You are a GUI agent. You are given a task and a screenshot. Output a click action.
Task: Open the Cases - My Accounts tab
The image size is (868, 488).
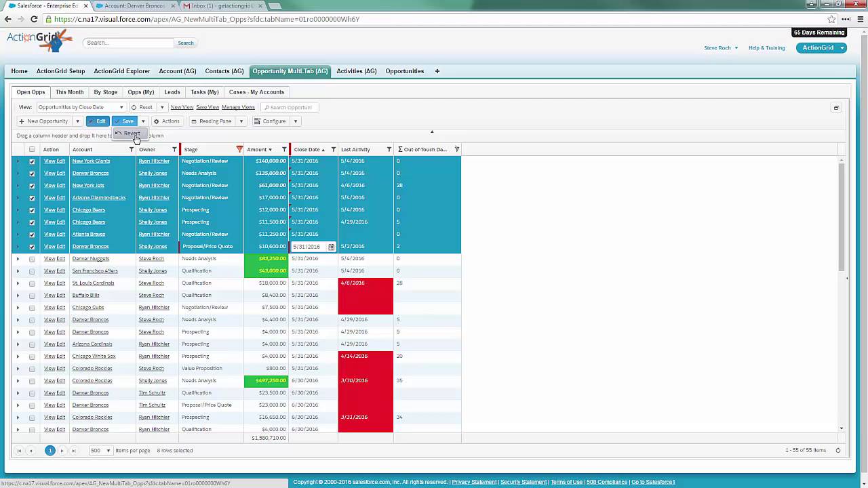[x=256, y=92]
